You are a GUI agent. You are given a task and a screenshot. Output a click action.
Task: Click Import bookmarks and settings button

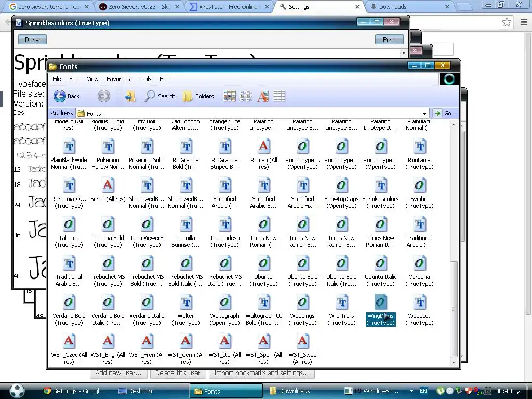(261, 373)
